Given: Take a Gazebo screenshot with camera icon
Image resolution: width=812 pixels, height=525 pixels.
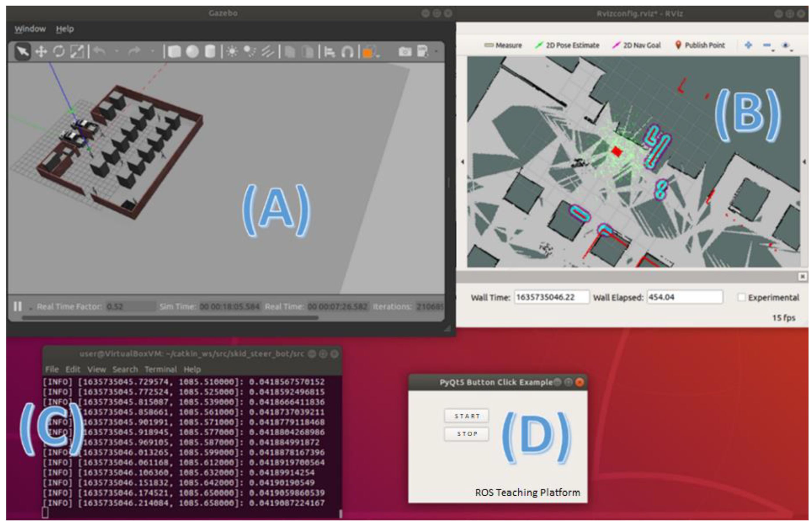Looking at the screenshot, I should pyautogui.click(x=405, y=52).
